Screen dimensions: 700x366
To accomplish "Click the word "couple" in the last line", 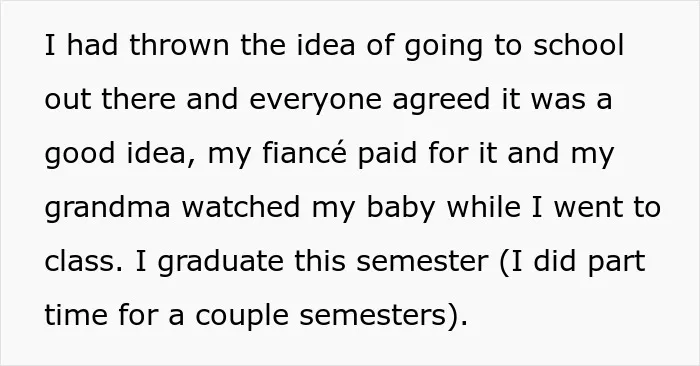I will tap(242, 316).
